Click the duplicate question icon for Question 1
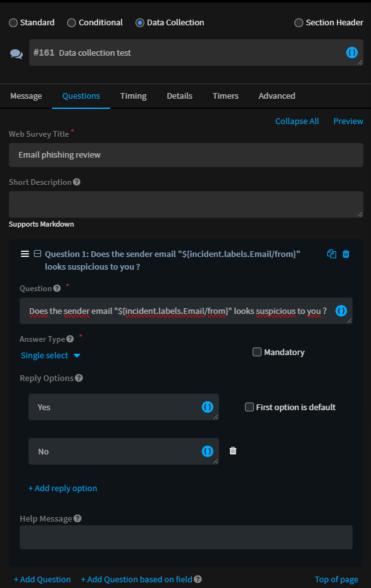Screen dimensions: 371x588 coord(331,254)
